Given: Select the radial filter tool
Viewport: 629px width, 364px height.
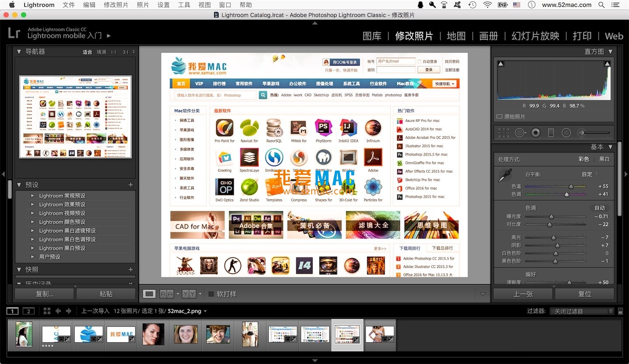Looking at the screenshot, I should [x=566, y=132].
